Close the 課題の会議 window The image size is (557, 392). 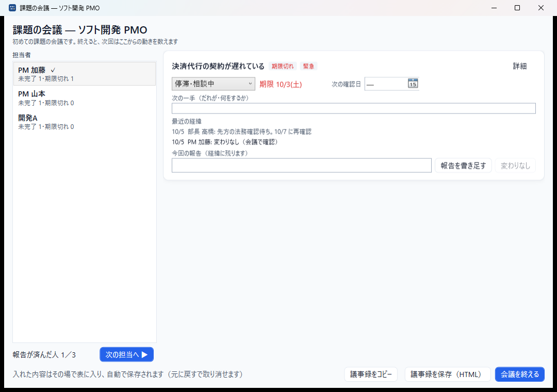click(x=540, y=8)
